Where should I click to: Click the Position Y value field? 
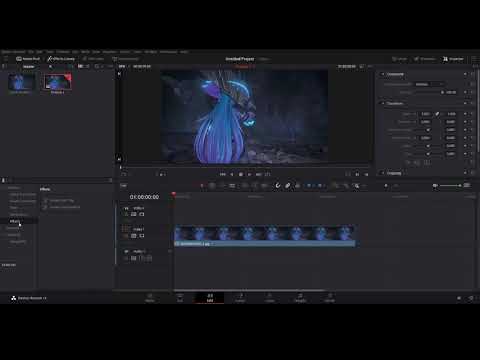pyautogui.click(x=451, y=122)
